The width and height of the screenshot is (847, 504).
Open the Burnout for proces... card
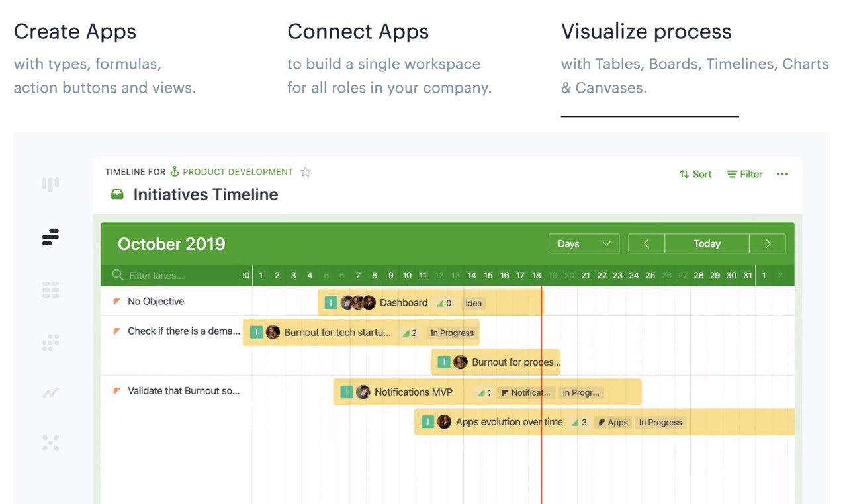click(x=496, y=362)
